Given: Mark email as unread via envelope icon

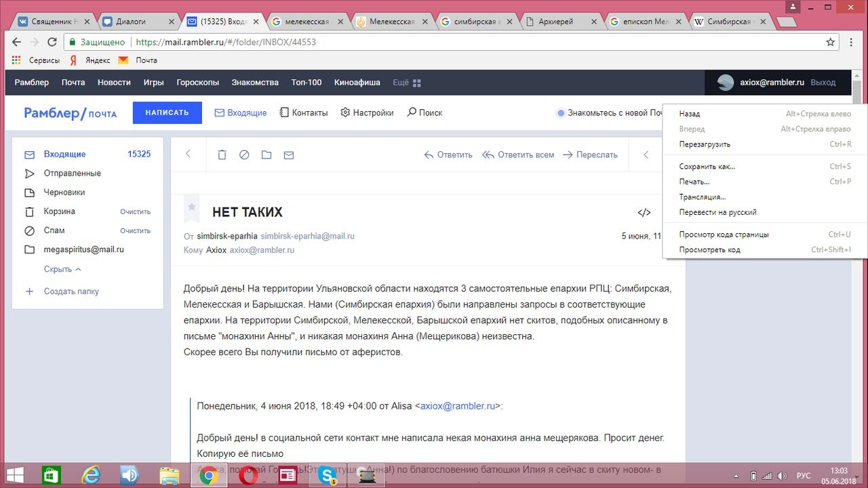Looking at the screenshot, I should [x=289, y=155].
